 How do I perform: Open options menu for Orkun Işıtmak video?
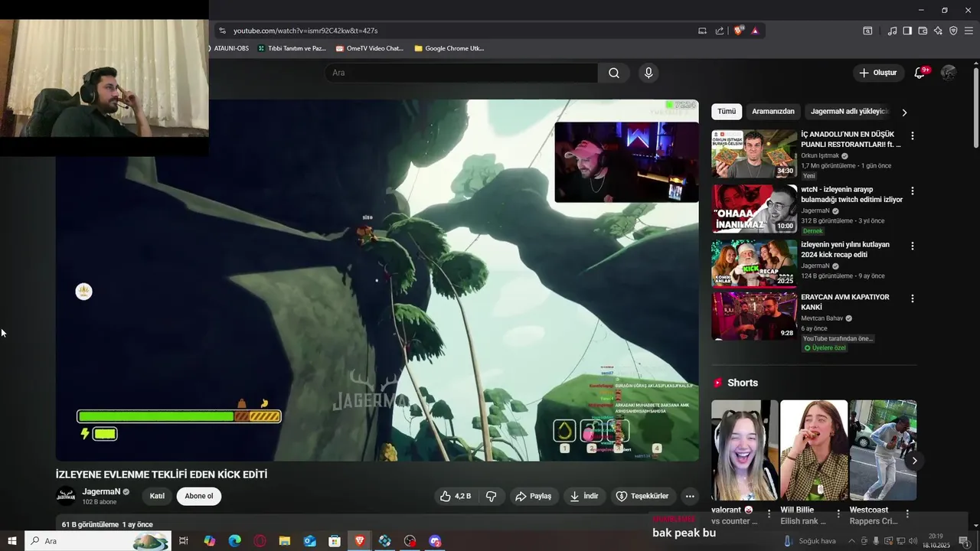912,135
